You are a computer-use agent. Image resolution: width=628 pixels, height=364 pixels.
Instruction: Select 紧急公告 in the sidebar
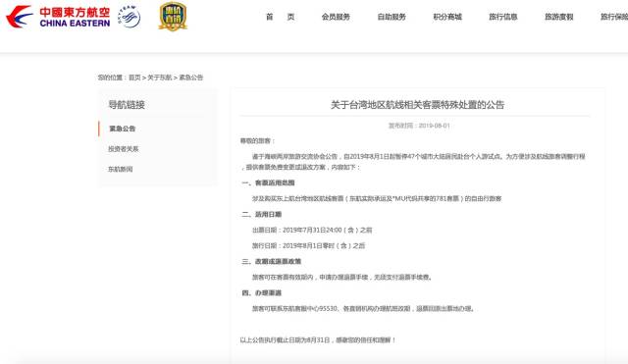pos(122,129)
